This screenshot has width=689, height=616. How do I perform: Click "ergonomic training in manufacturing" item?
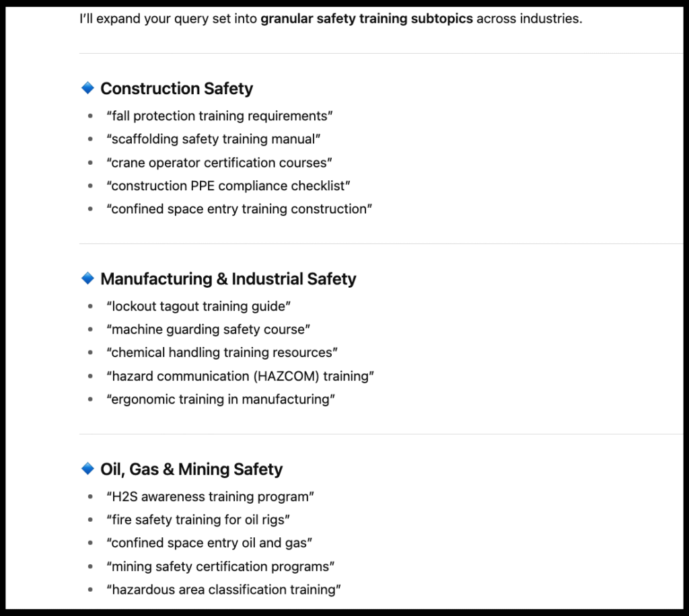221,399
